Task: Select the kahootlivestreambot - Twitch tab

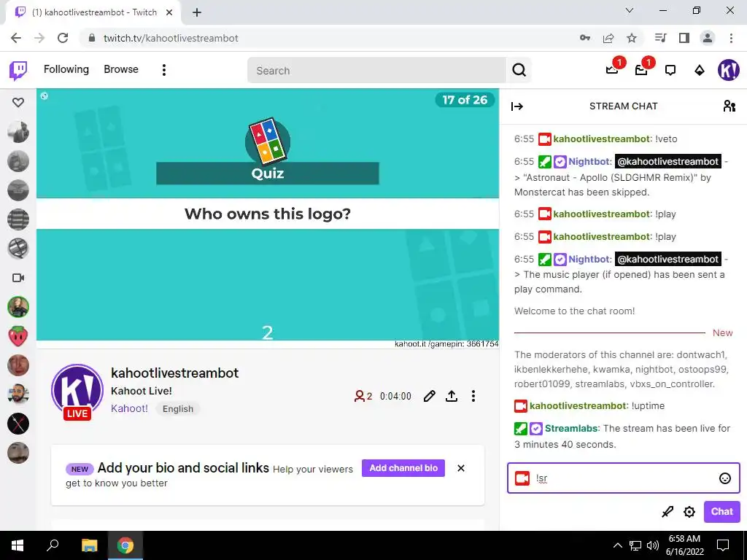Action: pos(94,12)
